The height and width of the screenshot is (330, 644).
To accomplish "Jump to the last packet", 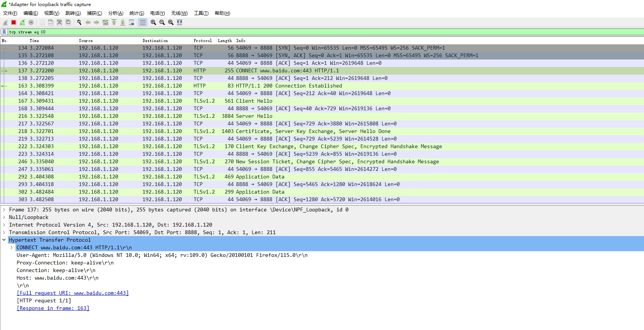I will [123, 22].
